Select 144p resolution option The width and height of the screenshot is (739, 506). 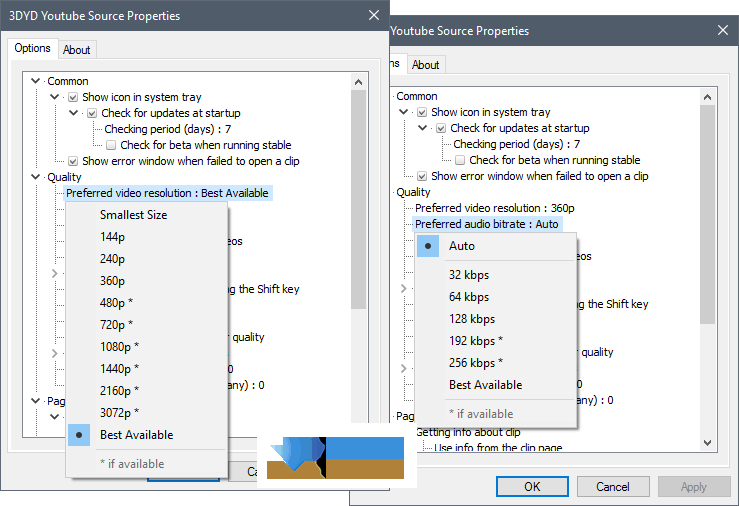click(x=147, y=237)
